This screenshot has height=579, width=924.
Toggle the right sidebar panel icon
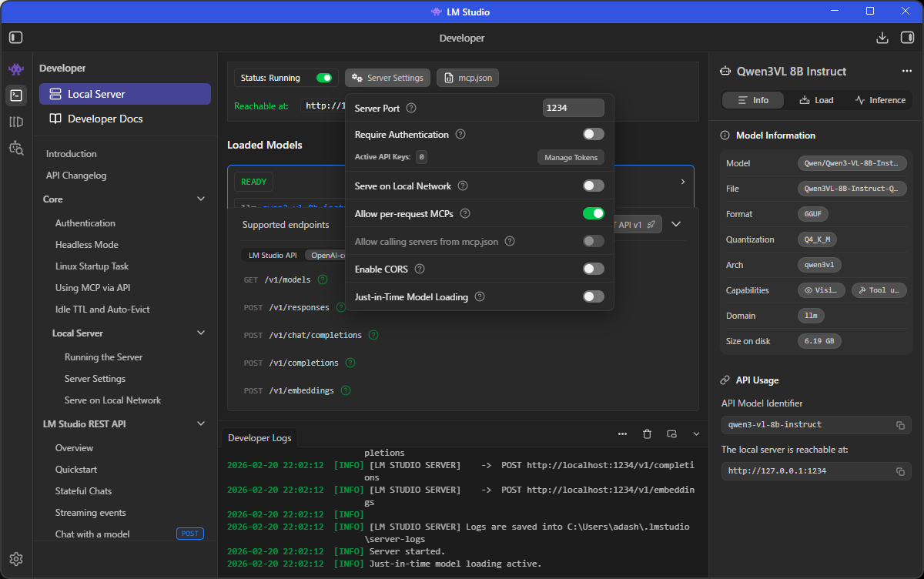pos(907,38)
